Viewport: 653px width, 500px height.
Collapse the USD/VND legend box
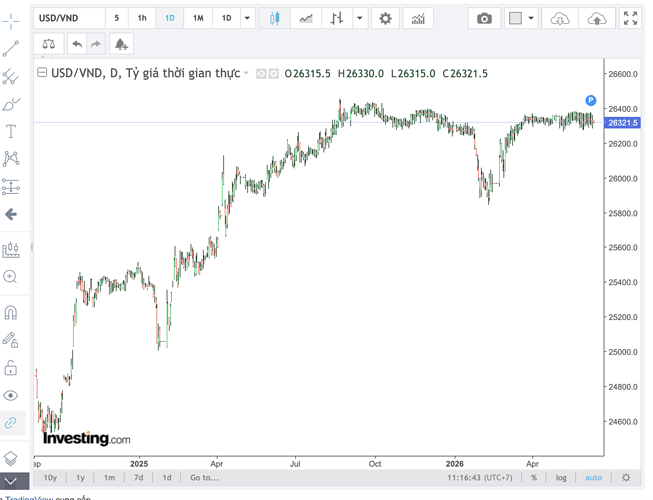(x=42, y=72)
